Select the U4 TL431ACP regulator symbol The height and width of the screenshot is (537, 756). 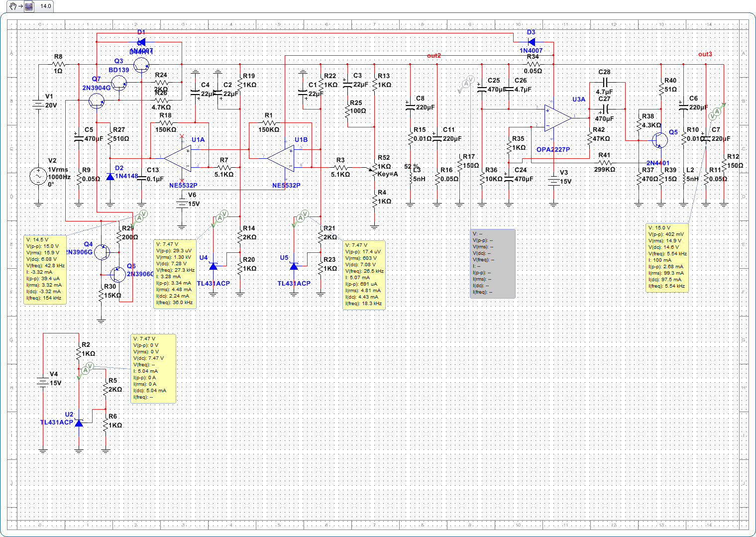tap(214, 266)
